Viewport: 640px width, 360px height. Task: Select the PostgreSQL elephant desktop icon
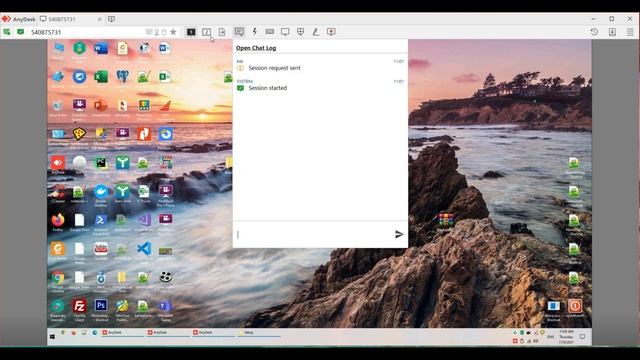click(122, 79)
